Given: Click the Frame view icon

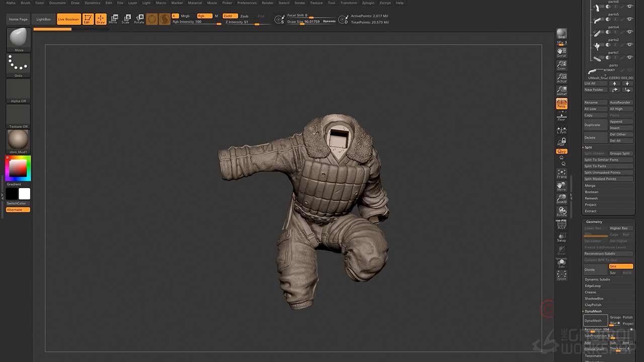Looking at the screenshot, I should (x=561, y=174).
